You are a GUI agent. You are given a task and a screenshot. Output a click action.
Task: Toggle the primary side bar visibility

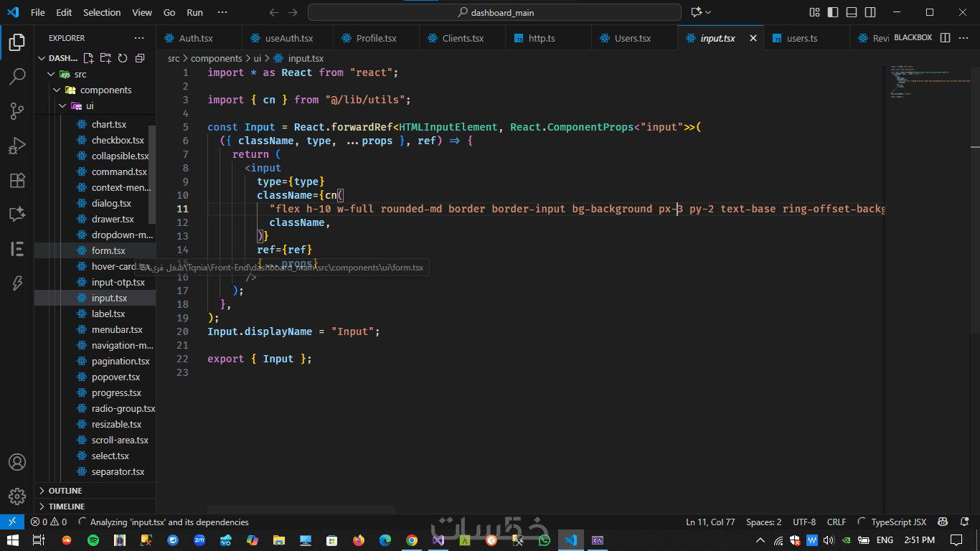click(x=833, y=12)
